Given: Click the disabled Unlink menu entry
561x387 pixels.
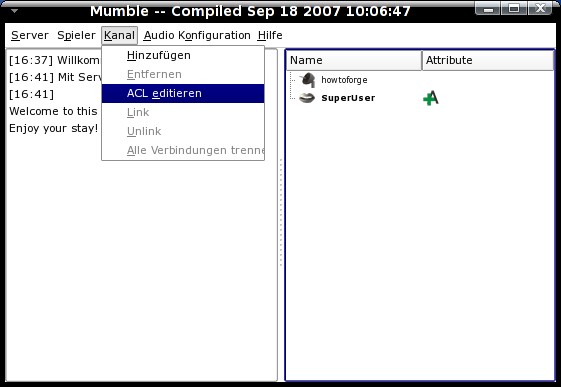Looking at the screenshot, I should tap(183, 131).
